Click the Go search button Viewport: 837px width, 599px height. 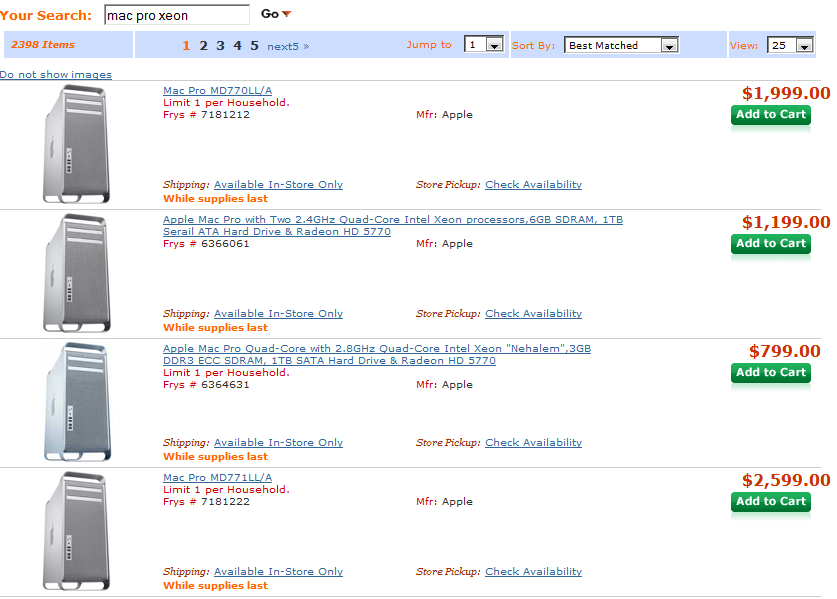point(275,14)
